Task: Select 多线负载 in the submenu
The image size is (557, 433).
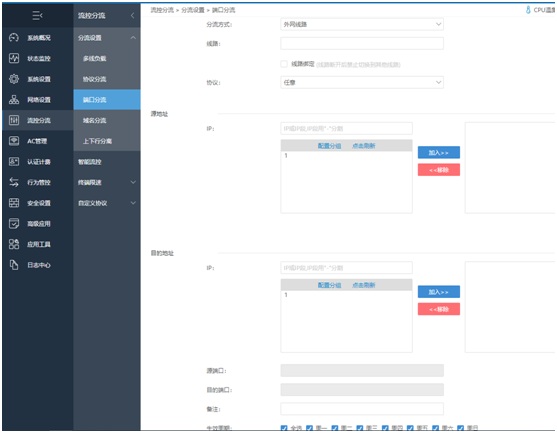Action: [94, 58]
